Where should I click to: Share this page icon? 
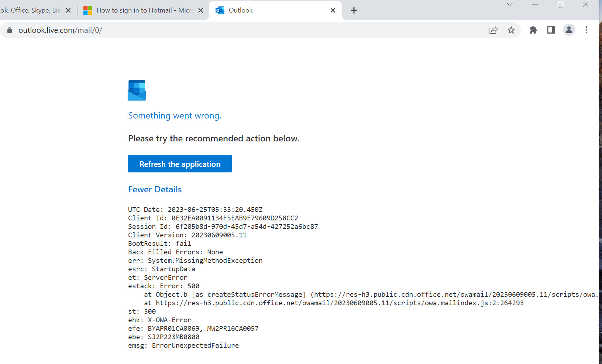[493, 30]
